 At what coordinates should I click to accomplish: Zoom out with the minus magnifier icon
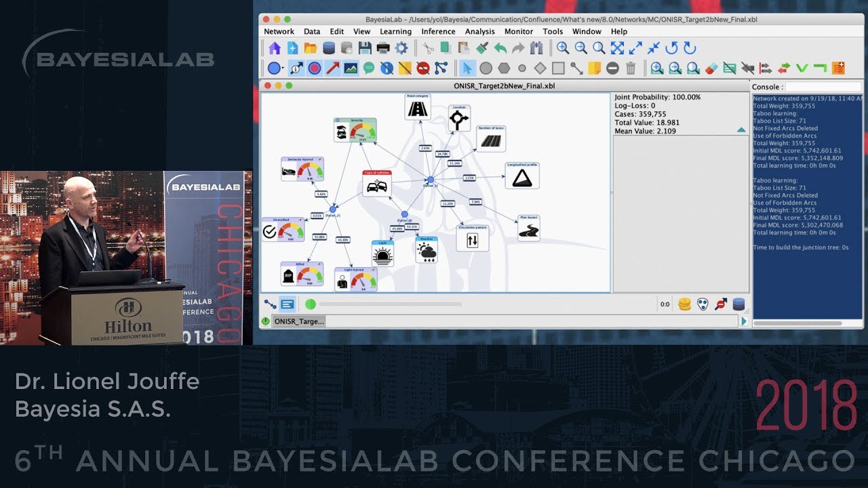[581, 48]
